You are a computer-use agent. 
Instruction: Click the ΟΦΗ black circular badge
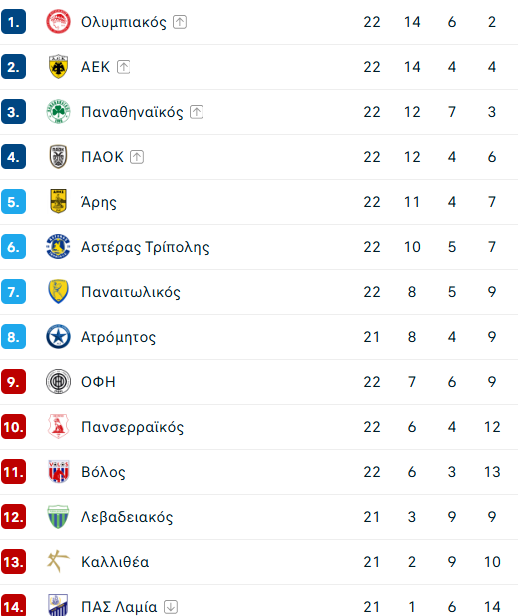coord(58,381)
